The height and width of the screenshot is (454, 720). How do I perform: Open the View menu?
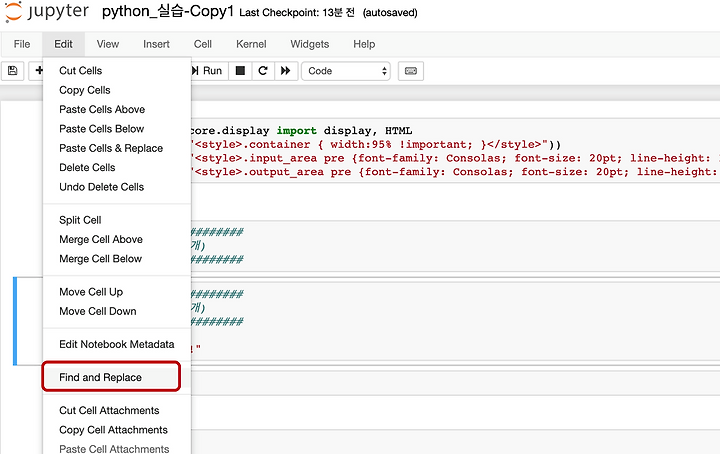108,44
